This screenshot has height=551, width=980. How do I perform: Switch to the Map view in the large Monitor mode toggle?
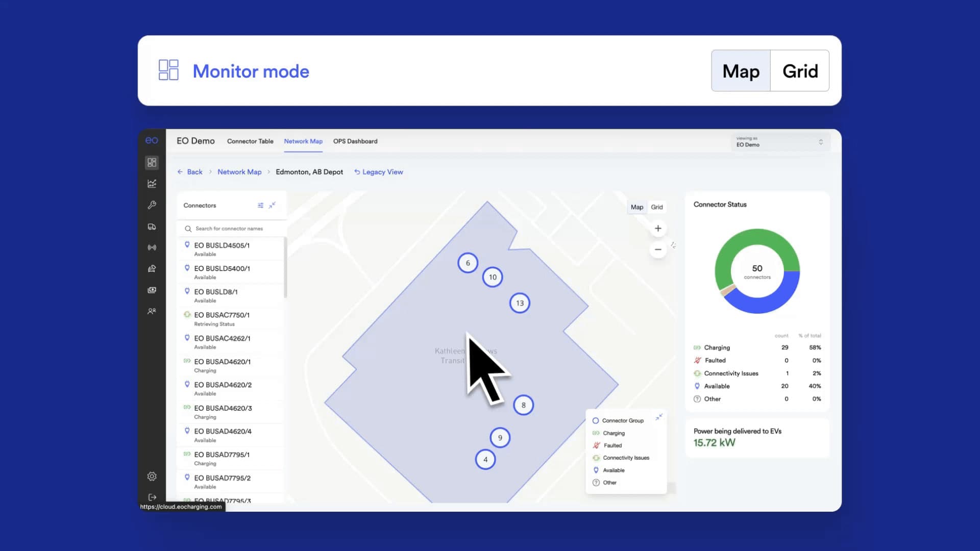point(741,71)
